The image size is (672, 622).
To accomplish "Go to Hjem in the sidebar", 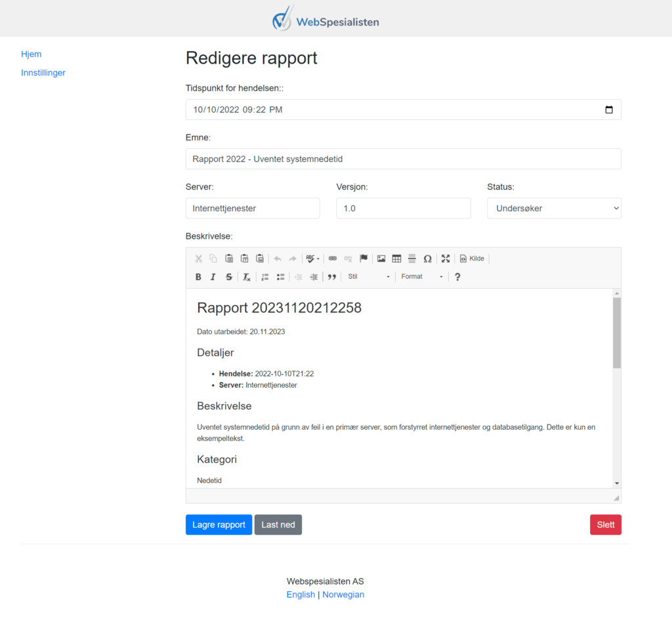I will pos(31,54).
